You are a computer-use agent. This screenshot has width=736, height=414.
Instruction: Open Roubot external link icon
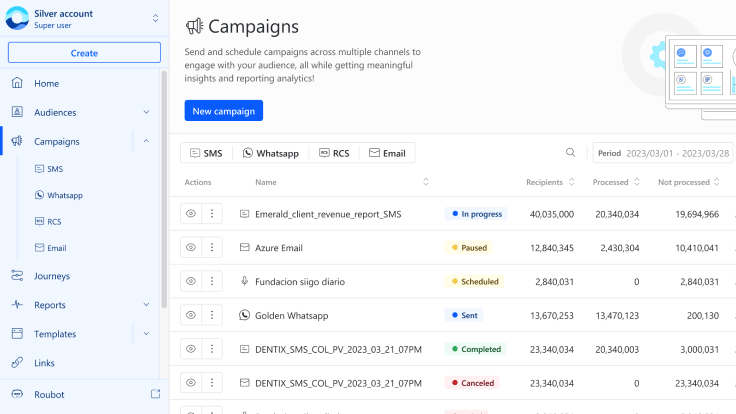[155, 394]
